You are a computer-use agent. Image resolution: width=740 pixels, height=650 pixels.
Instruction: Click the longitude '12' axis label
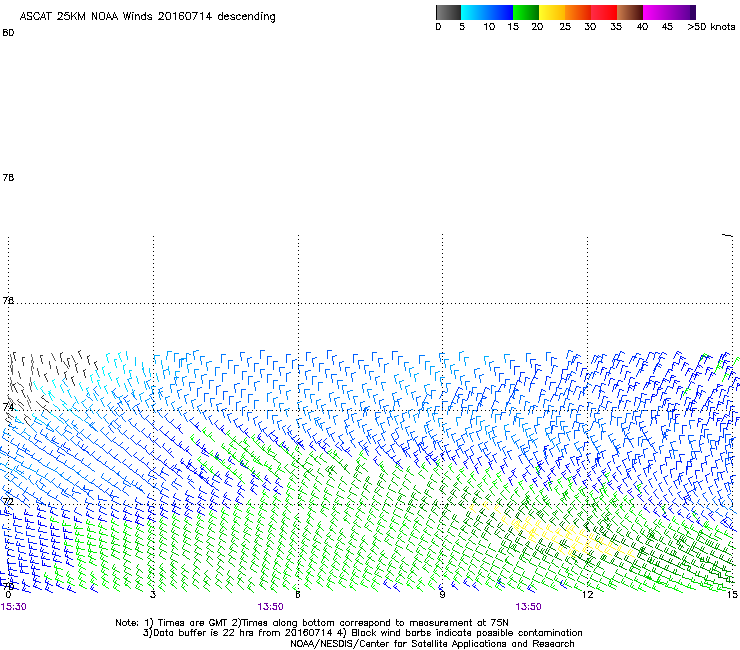587,594
